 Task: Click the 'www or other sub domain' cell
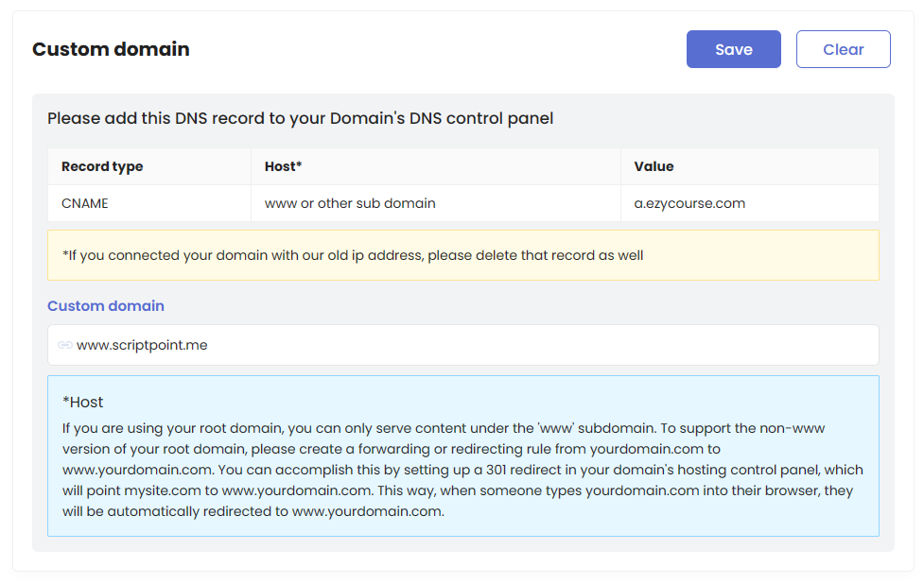point(436,204)
